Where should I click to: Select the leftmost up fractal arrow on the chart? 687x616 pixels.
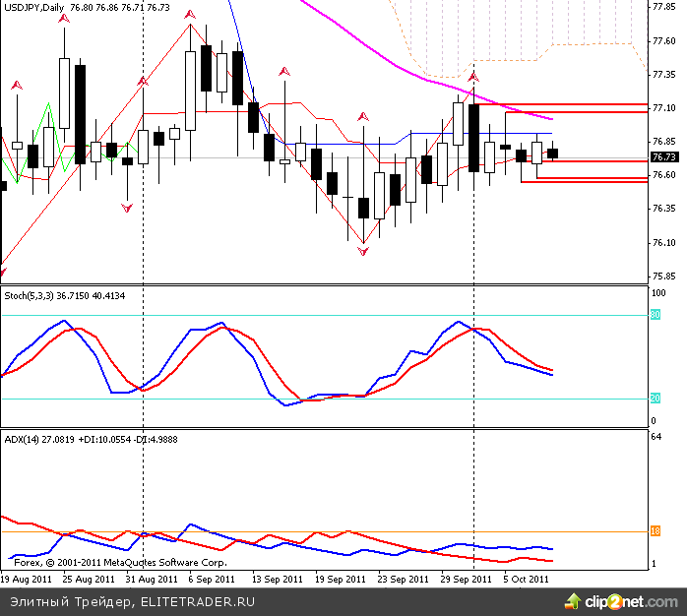(x=16, y=87)
